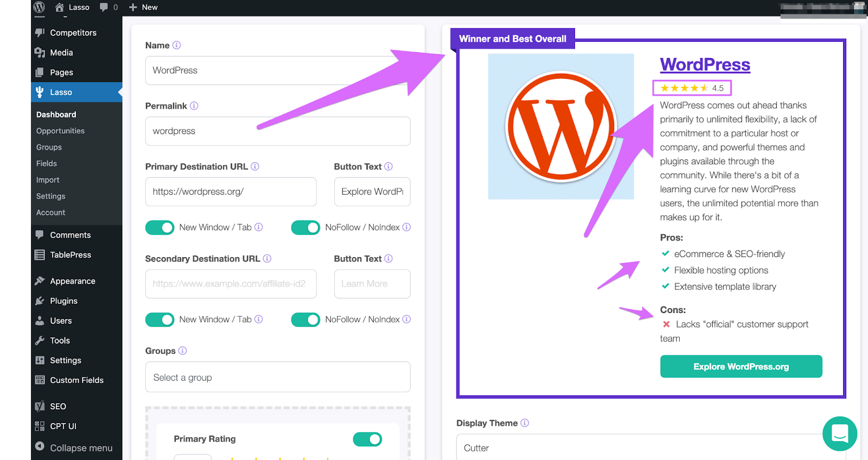Open the comments bubble in admin bar
Viewport: 868px width, 460px height.
point(108,7)
